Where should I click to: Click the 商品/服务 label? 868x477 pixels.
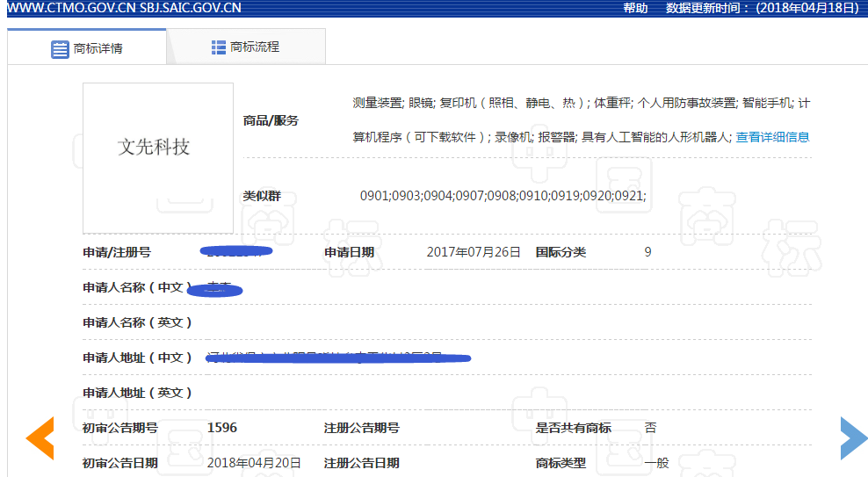pyautogui.click(x=271, y=120)
